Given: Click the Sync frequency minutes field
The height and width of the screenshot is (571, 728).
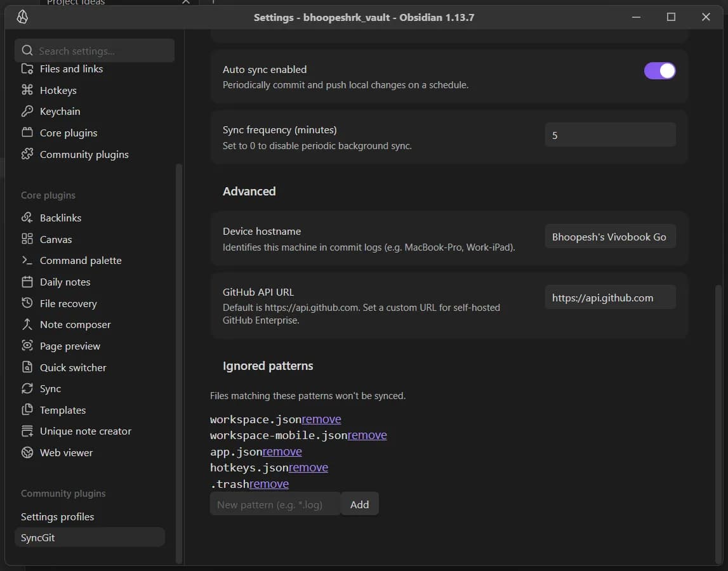Looking at the screenshot, I should click(x=610, y=135).
